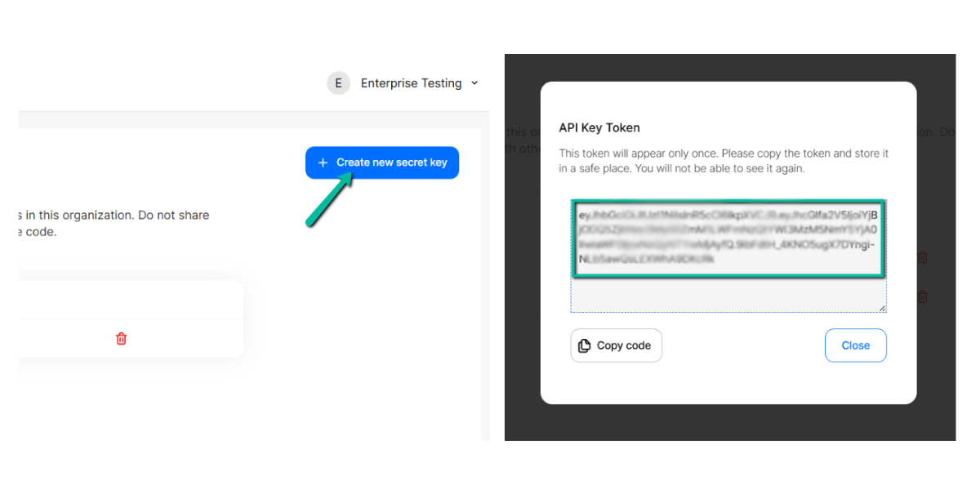
Task: Click the E organization avatar circle
Action: point(338,82)
